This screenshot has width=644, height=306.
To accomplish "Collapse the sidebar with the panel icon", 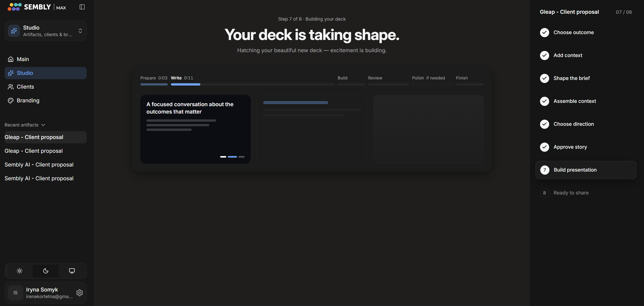I will (x=82, y=7).
